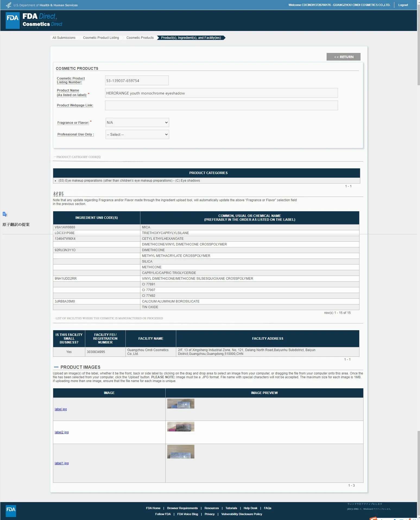420x520 pixels.
Task: Open the label1.jpg file link
Action: (x=62, y=463)
